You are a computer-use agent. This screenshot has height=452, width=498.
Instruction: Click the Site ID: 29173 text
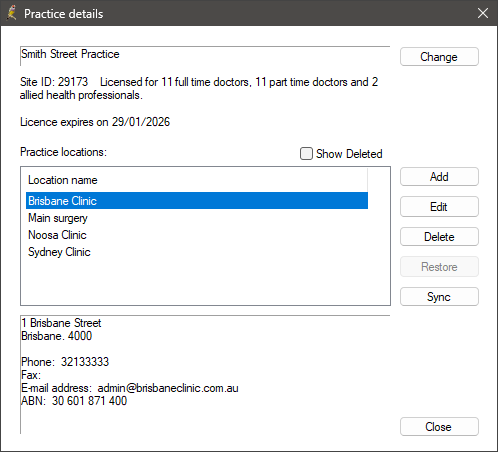(54, 82)
